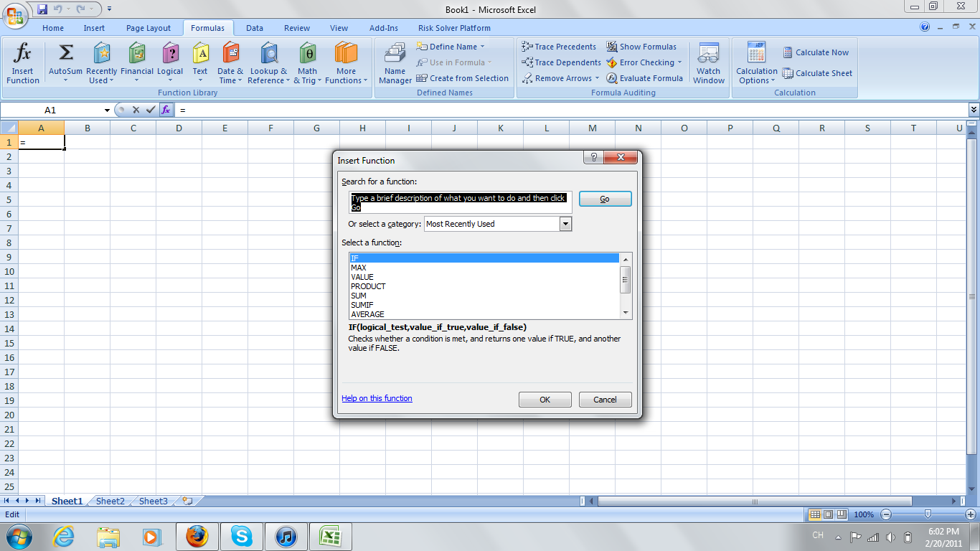Expand the More Functions menu
Screen dimensions: 980x551
pos(347,63)
